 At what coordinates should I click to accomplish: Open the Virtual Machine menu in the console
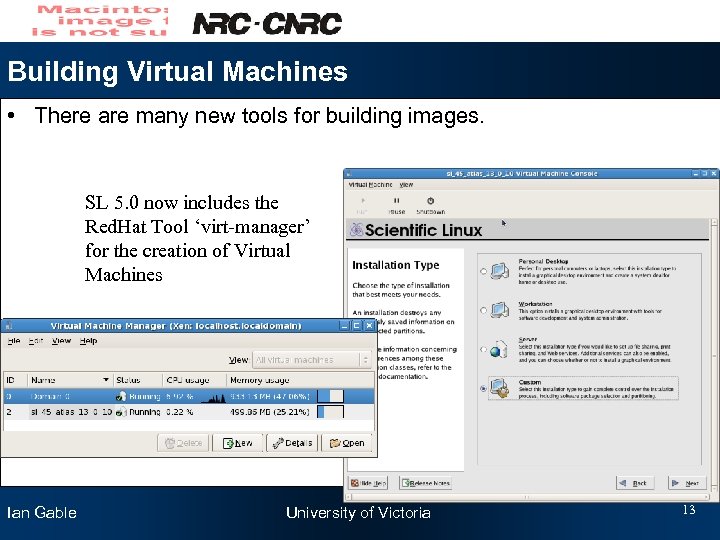tap(370, 185)
